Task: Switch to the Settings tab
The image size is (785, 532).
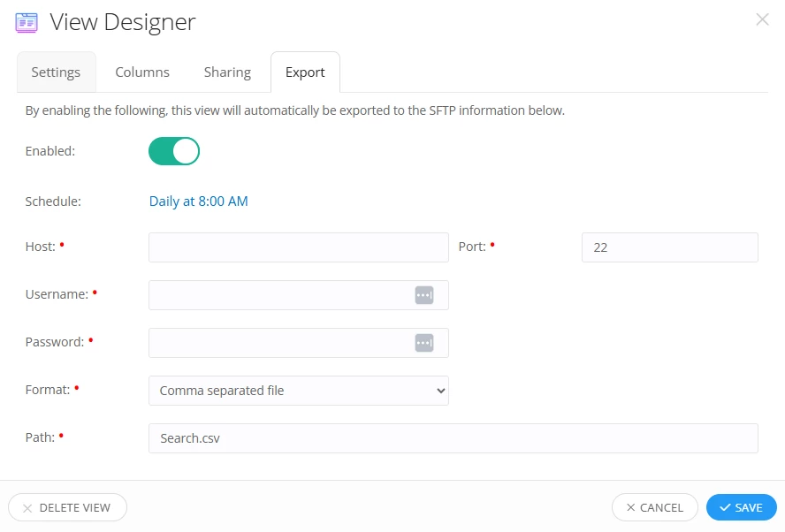Action: point(56,72)
